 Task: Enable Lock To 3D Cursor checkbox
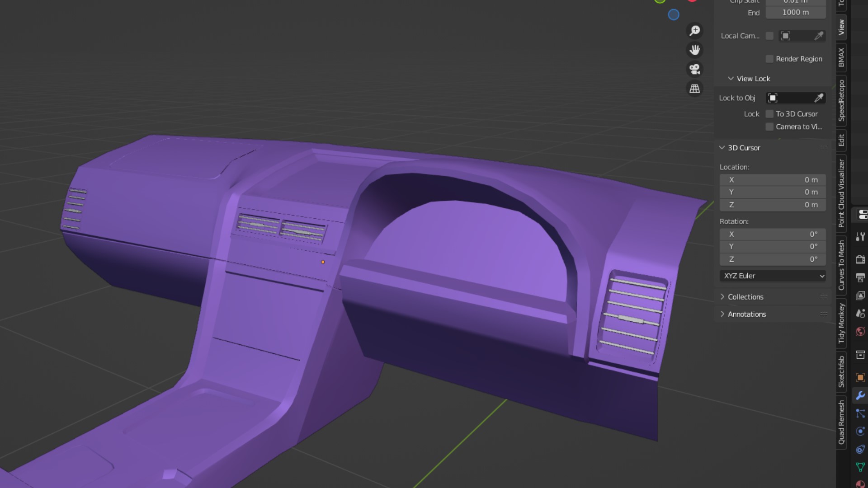(x=769, y=114)
